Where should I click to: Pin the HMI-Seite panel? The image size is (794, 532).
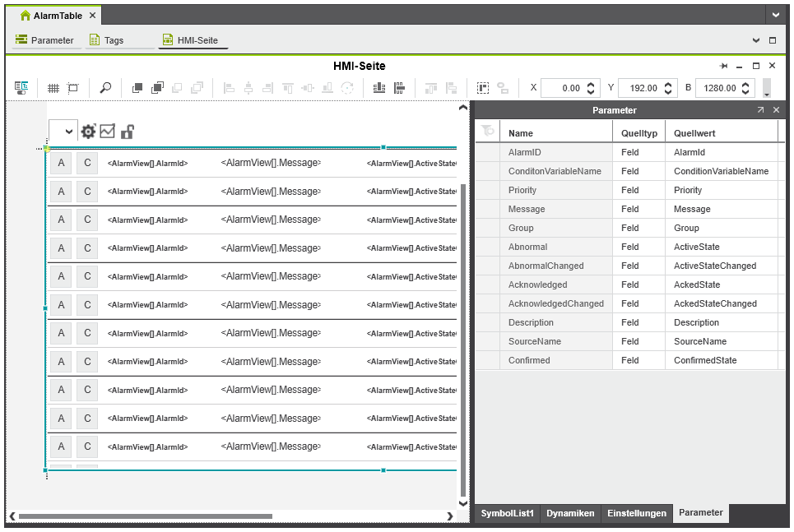[723, 66]
